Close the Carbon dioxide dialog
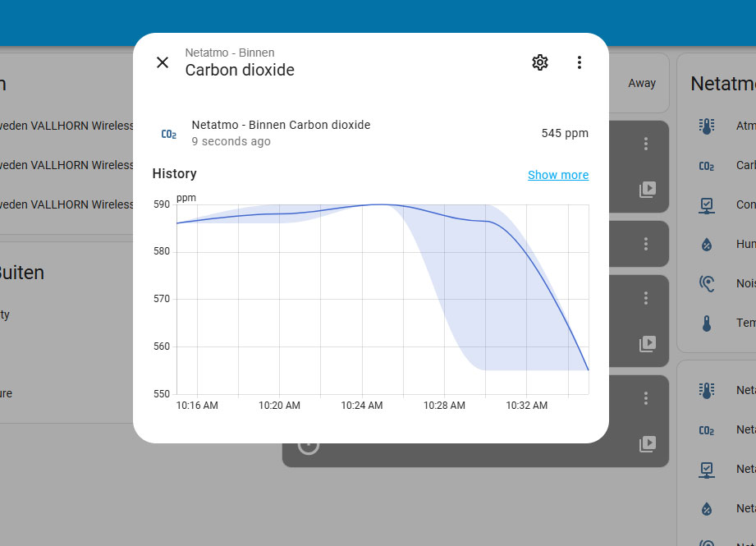This screenshot has width=756, height=546. point(163,62)
